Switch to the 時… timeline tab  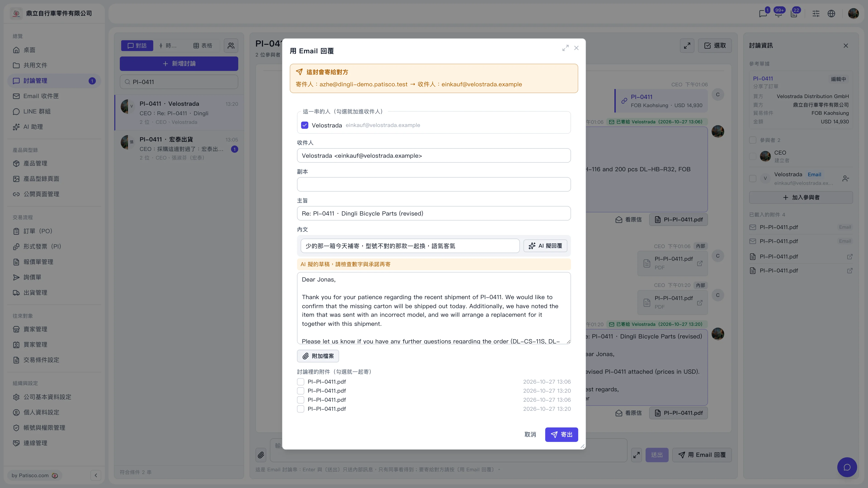168,45
